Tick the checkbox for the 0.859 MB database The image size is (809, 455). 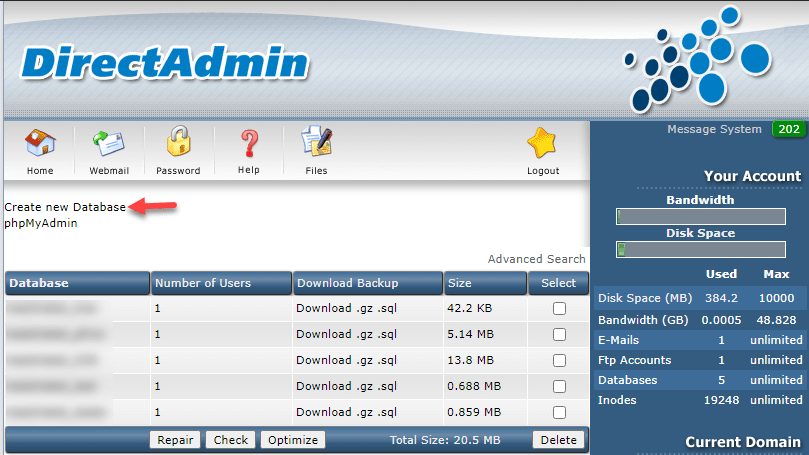pos(559,412)
